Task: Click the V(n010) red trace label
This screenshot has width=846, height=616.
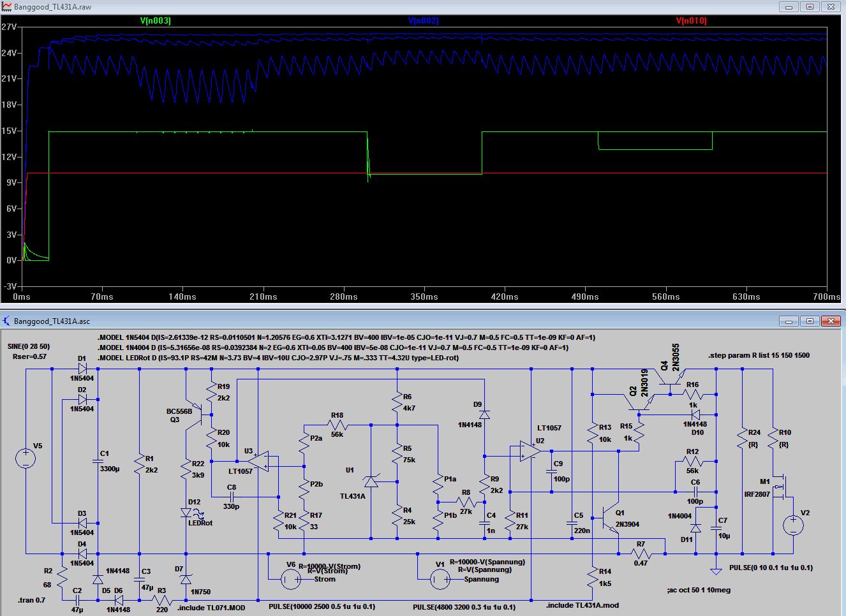Action: click(x=691, y=21)
